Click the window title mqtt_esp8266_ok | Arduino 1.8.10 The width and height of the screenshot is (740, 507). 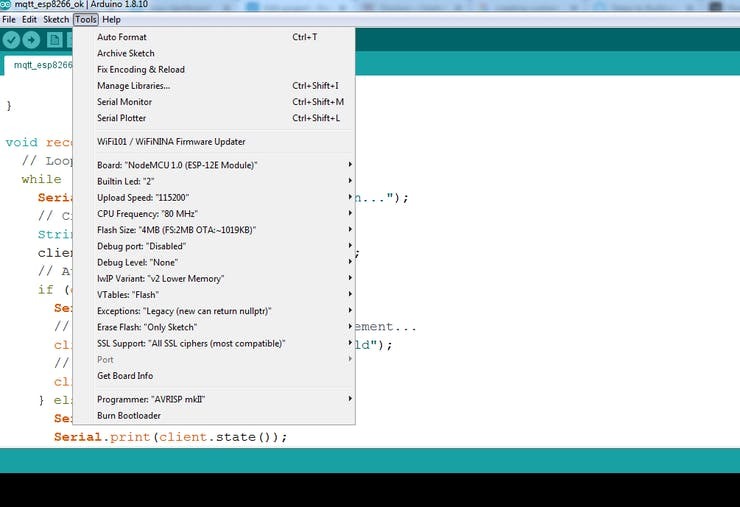pos(81,4)
